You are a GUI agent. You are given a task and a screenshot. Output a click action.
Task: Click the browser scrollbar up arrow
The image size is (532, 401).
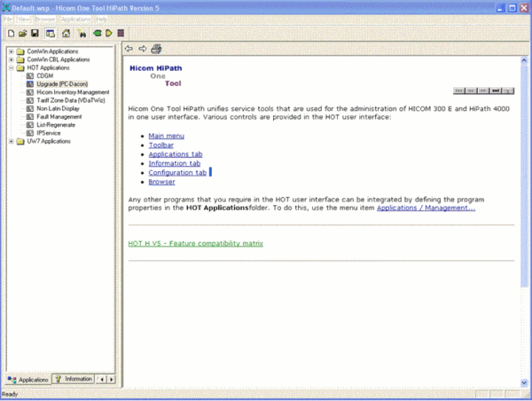[x=524, y=61]
